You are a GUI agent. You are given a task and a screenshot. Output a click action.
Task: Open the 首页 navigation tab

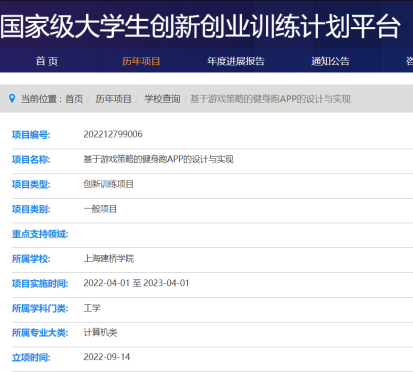[47, 61]
